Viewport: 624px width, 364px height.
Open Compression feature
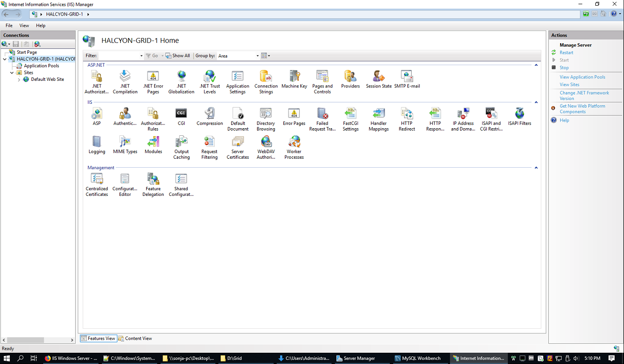pos(210,116)
